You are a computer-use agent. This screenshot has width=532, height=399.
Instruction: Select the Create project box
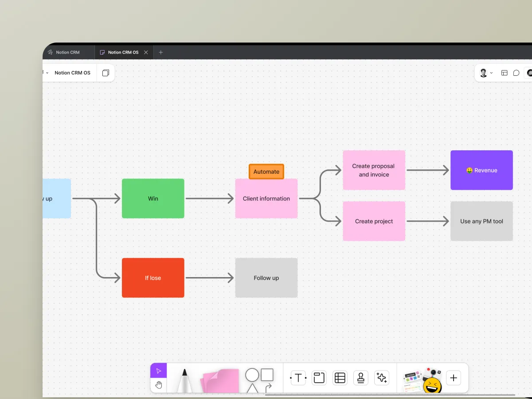tap(374, 221)
